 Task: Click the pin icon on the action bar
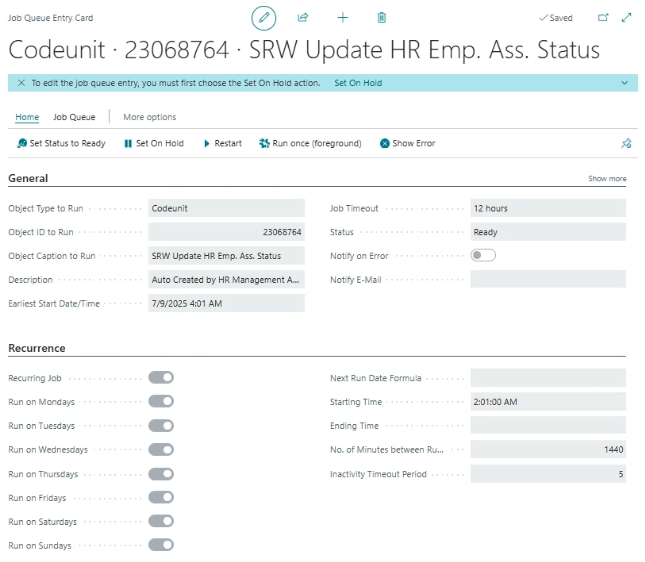[626, 144]
